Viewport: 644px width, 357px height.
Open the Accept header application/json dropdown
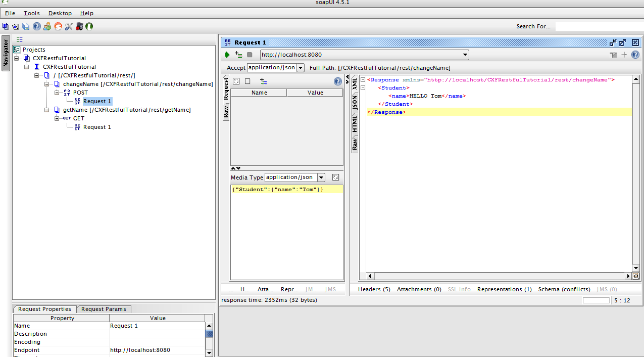[301, 68]
